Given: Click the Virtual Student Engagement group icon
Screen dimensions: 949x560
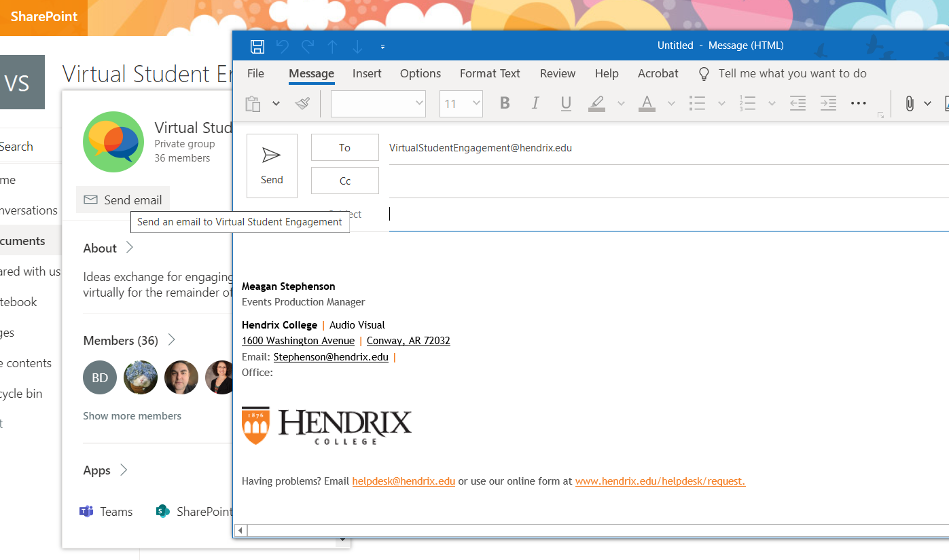Looking at the screenshot, I should [x=113, y=142].
